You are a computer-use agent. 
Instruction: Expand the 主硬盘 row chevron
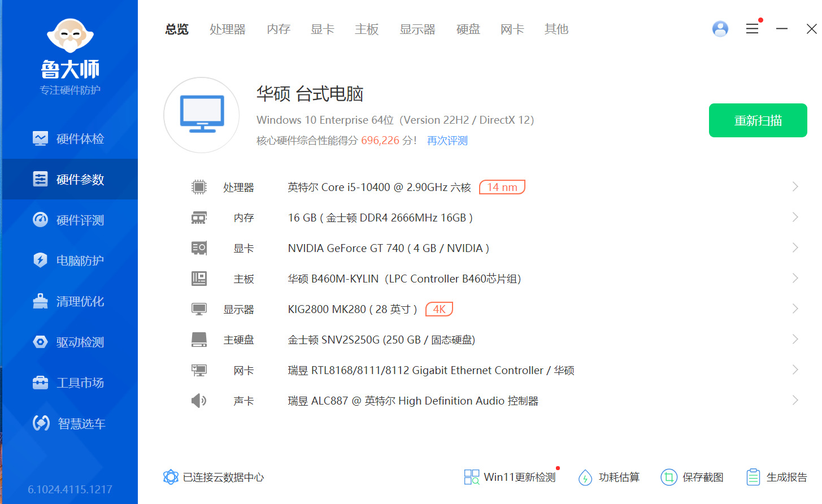(x=795, y=340)
